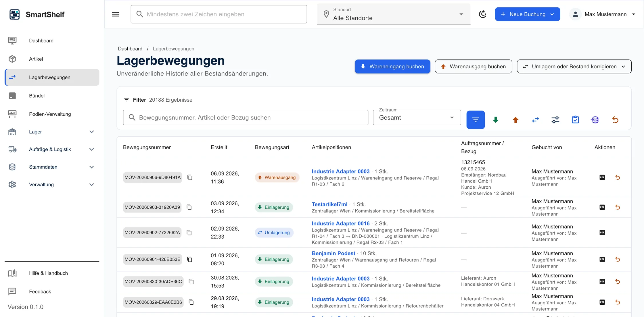Open Podien-Verwaltung in the sidebar
The height and width of the screenshot is (317, 644).
(52, 114)
